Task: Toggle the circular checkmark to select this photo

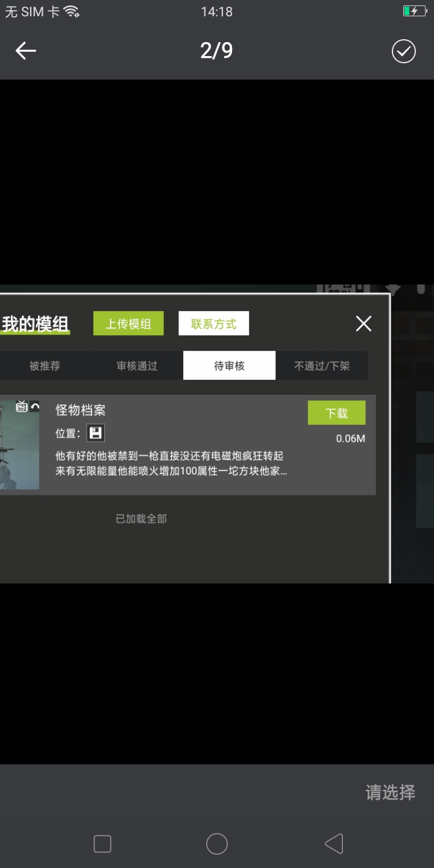Action: [403, 51]
